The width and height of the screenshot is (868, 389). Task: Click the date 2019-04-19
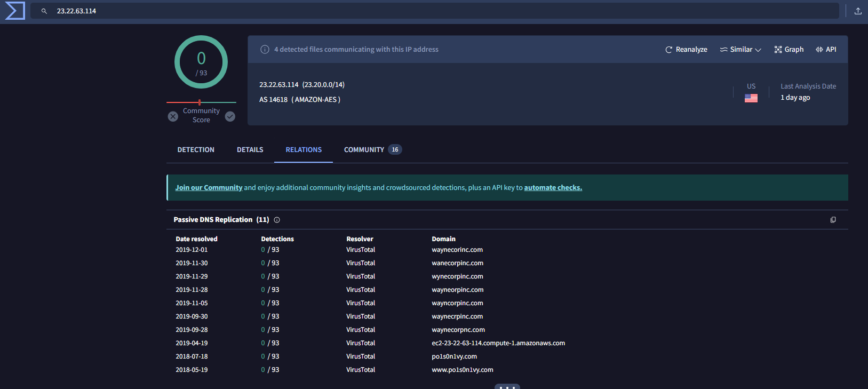coord(192,343)
